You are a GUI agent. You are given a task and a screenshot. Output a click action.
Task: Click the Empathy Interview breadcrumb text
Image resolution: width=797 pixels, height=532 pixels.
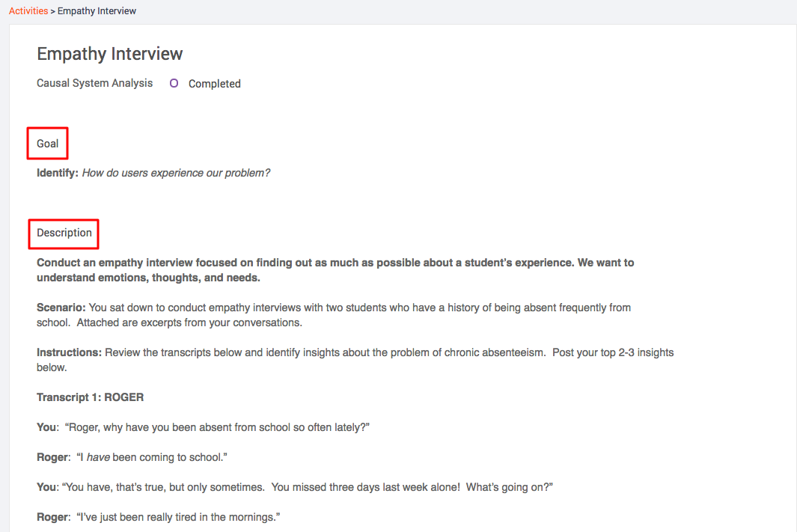click(97, 10)
